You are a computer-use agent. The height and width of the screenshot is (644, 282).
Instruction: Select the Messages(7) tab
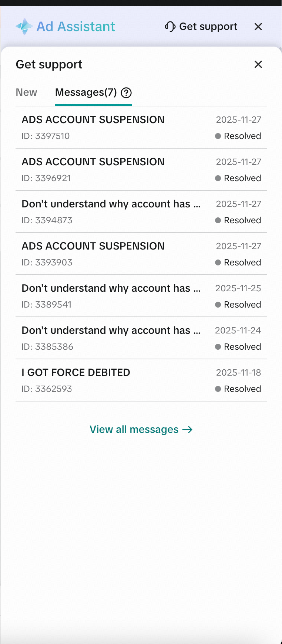[x=86, y=92]
